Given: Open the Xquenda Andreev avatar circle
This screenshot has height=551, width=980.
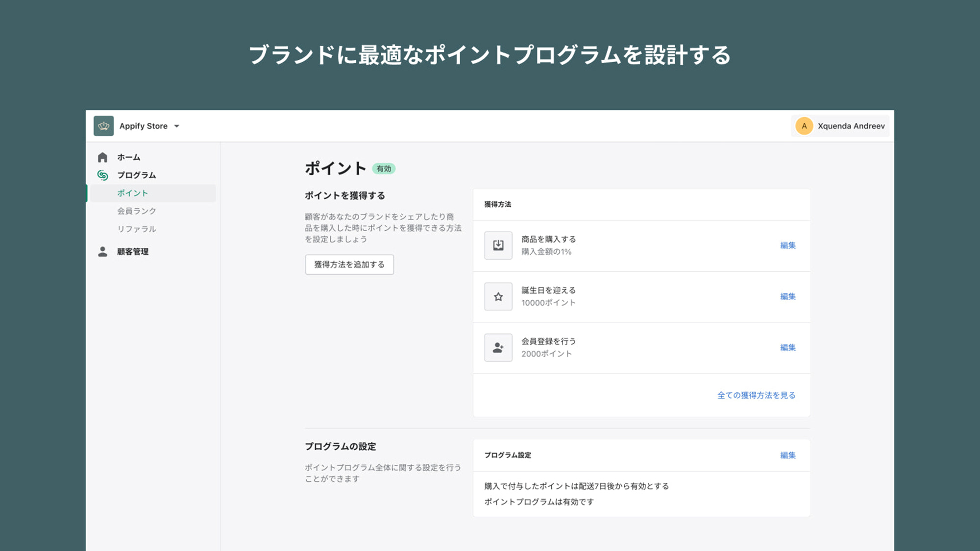Looking at the screenshot, I should pos(804,126).
